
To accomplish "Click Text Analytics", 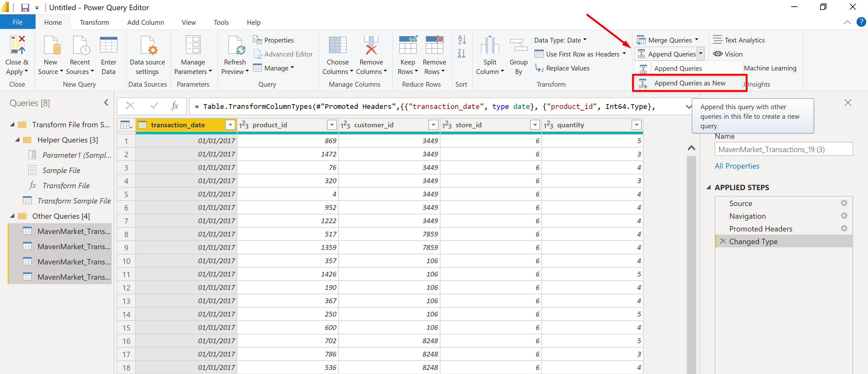I will point(739,40).
